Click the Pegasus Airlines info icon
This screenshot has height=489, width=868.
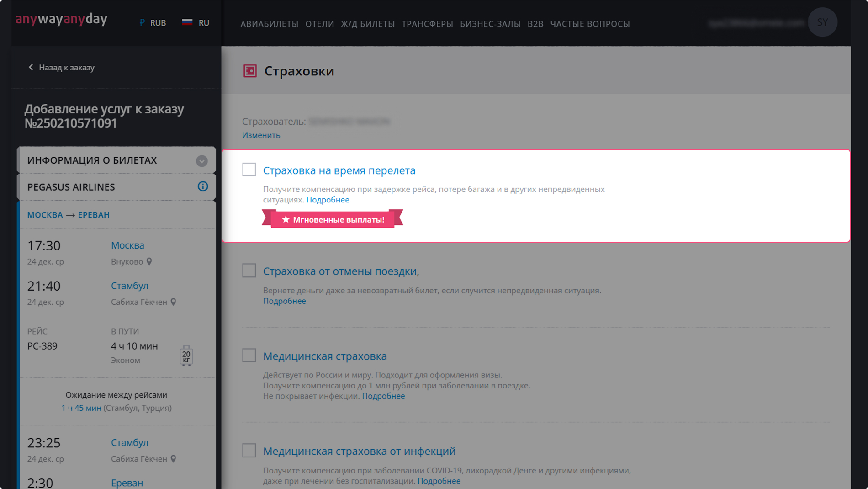(x=202, y=186)
